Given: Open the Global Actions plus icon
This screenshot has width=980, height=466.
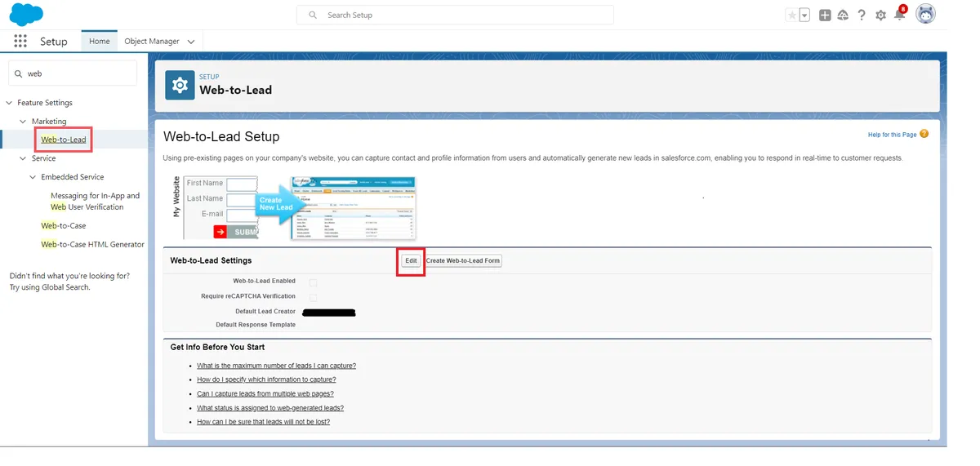Looking at the screenshot, I should (x=825, y=15).
